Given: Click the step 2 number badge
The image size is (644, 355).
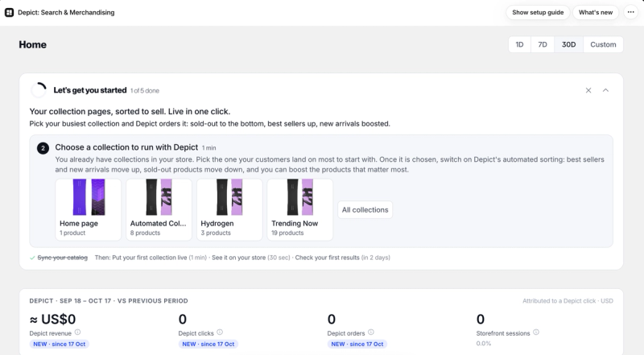Looking at the screenshot, I should point(43,148).
